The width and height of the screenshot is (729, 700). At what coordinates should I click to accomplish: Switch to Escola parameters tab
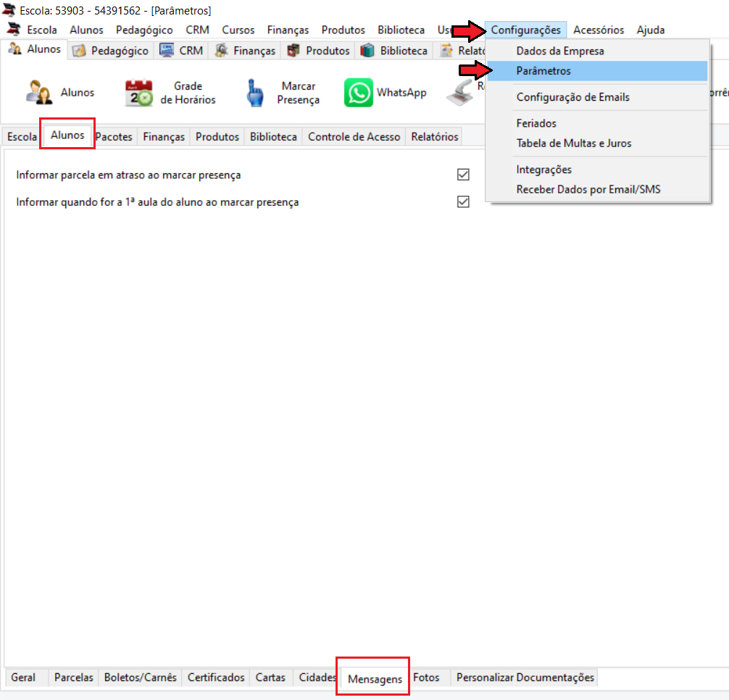click(x=22, y=137)
